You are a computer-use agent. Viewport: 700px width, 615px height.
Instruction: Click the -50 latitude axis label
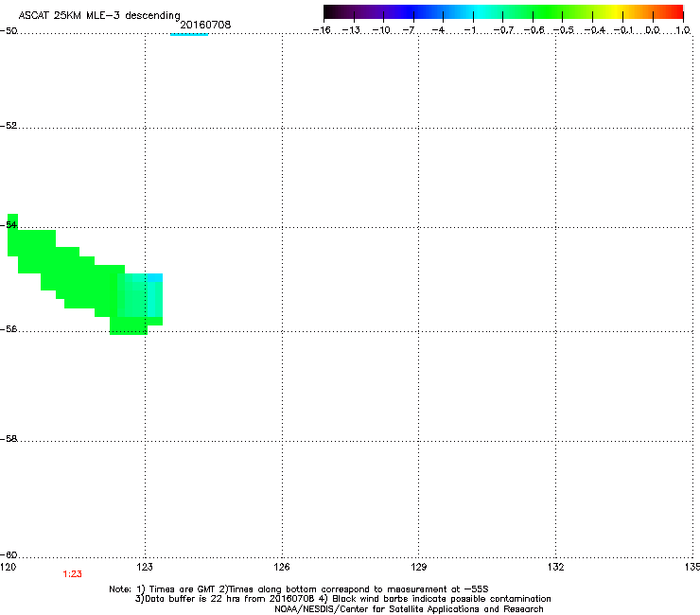(x=9, y=31)
